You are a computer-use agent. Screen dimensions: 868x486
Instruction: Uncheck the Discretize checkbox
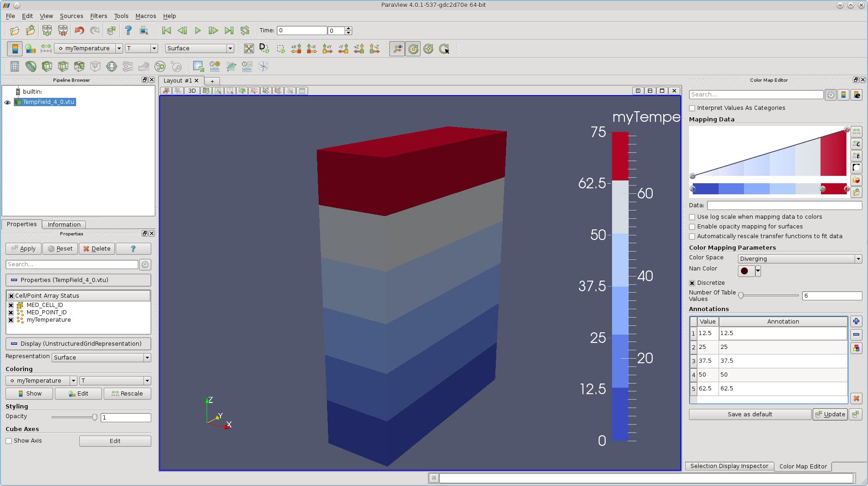tap(692, 283)
